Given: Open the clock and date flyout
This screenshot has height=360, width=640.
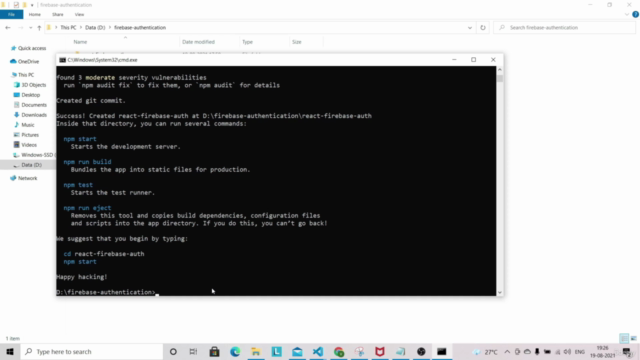Looking at the screenshot, I should pos(603,351).
